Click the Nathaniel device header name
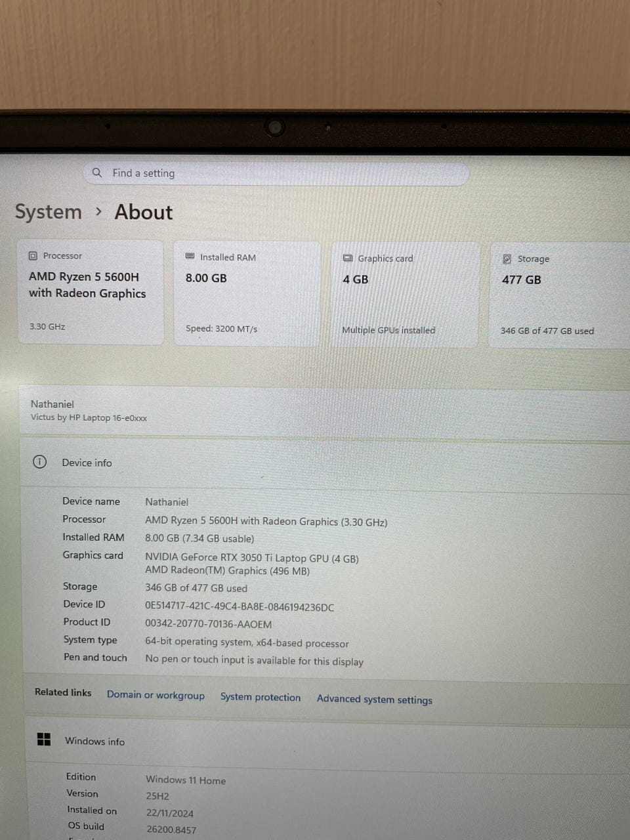 click(x=52, y=404)
